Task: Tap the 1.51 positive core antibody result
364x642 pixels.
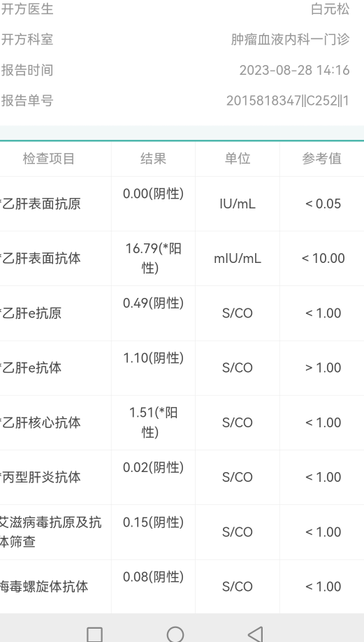Action: click(154, 422)
